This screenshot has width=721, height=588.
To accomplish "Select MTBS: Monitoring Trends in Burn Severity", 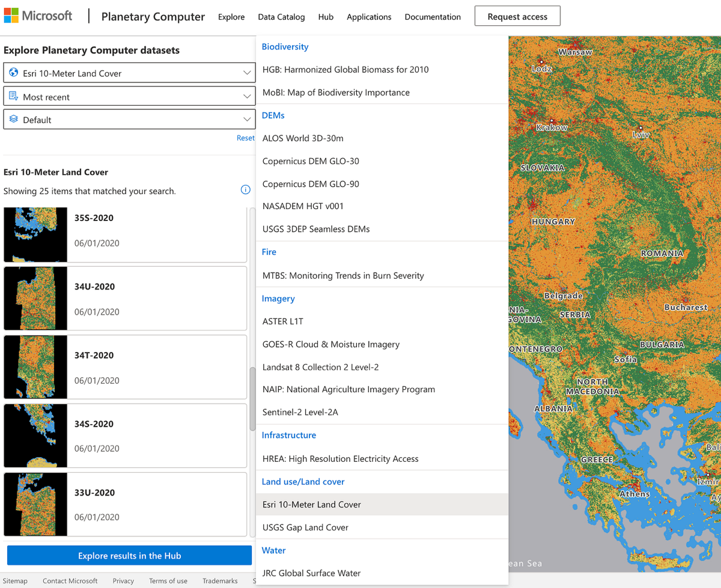I will [382, 275].
